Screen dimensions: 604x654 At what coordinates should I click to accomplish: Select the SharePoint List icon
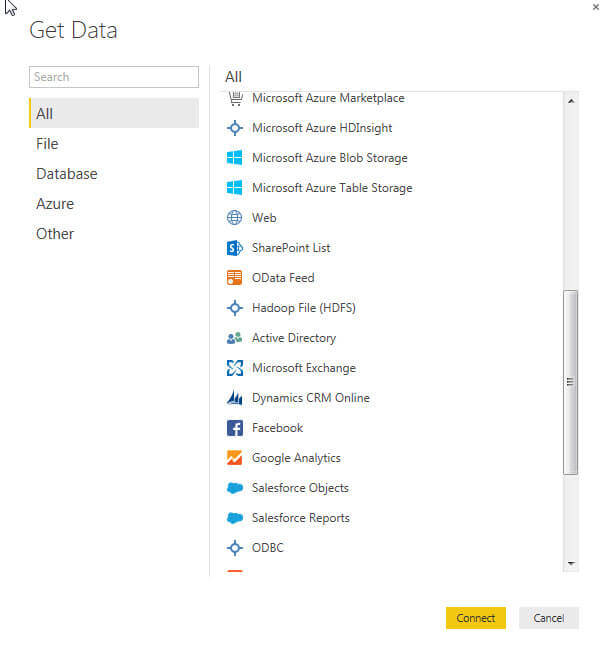(235, 248)
